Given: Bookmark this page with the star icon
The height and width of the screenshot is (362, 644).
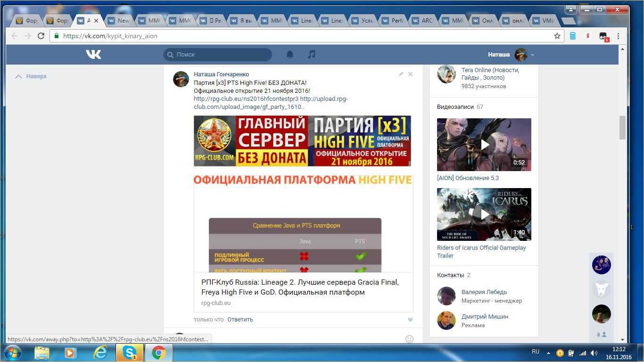Looking at the screenshot, I should click(x=557, y=36).
